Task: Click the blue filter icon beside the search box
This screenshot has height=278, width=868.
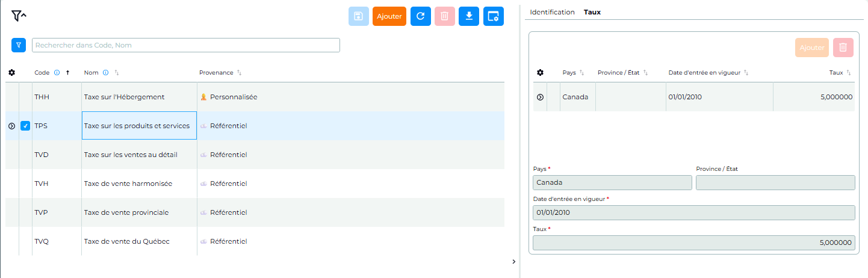Action: click(19, 45)
